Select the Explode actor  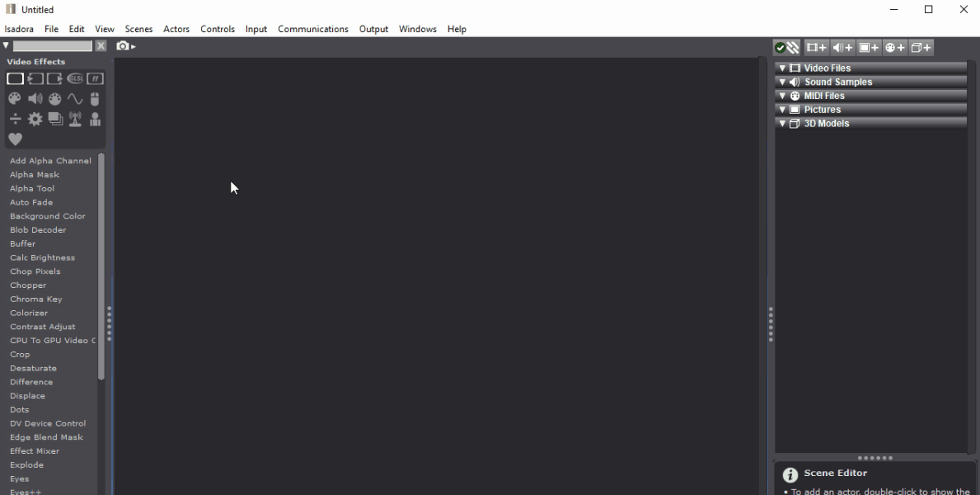pos(27,465)
